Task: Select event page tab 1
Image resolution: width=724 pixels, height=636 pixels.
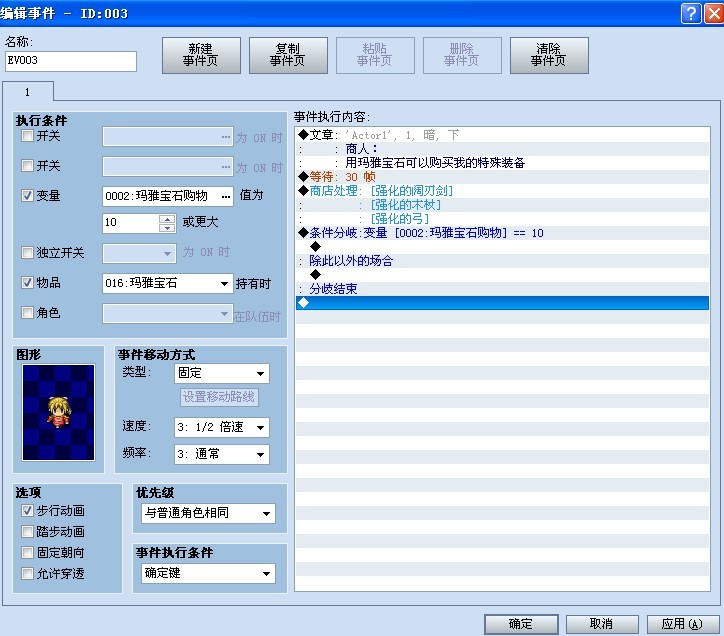Action: click(28, 92)
